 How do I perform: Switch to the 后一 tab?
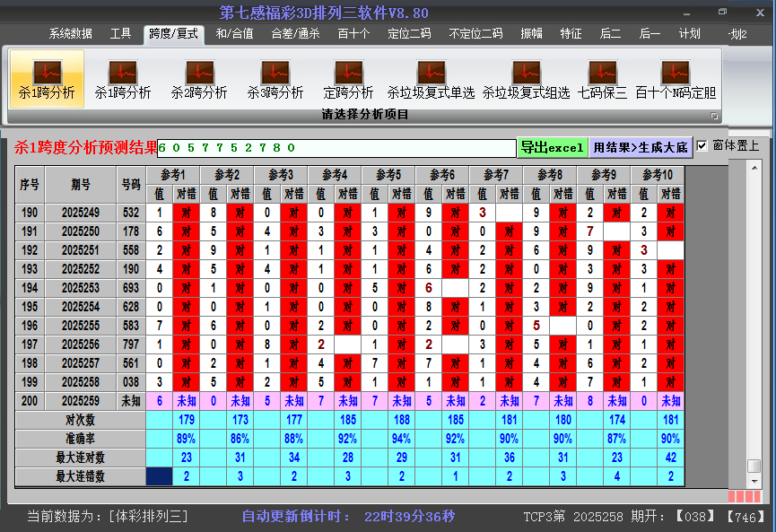(650, 34)
